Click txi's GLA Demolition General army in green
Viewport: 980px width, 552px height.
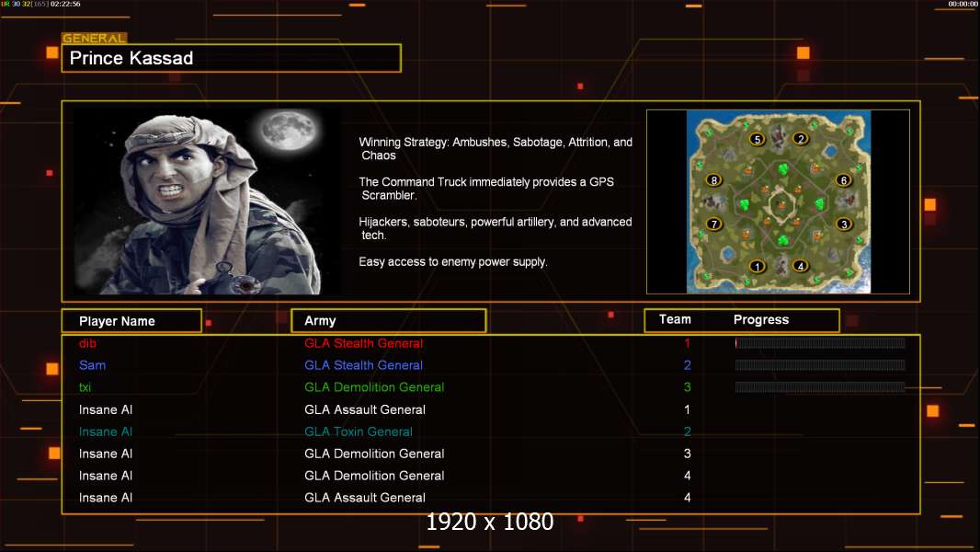click(x=374, y=387)
